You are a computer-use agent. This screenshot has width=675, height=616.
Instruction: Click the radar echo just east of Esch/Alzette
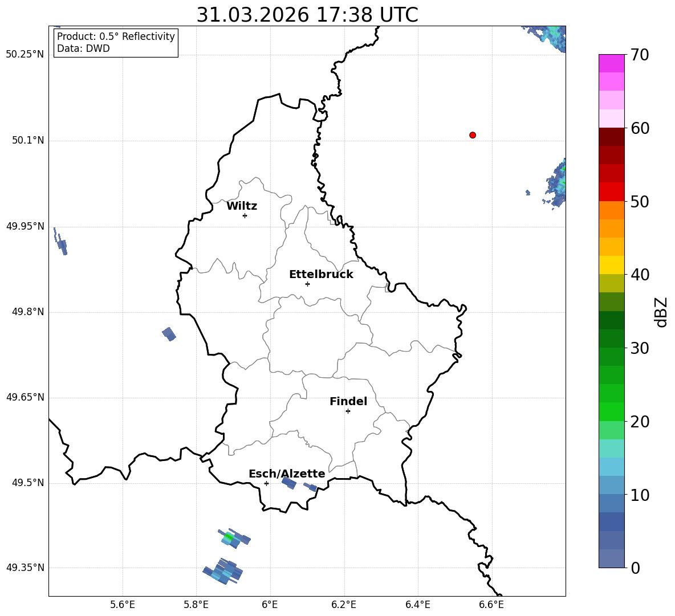(x=289, y=483)
